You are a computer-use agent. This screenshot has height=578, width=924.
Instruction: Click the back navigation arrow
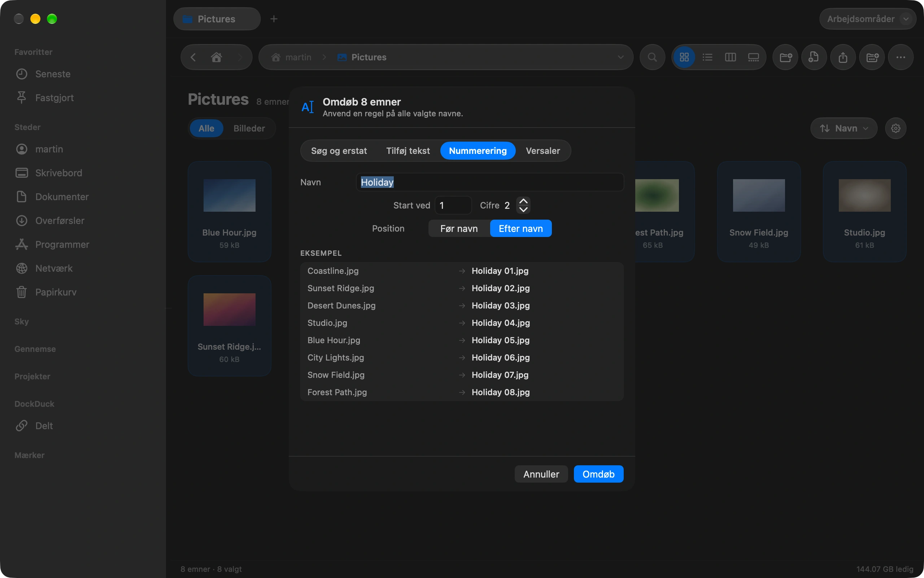(x=193, y=57)
